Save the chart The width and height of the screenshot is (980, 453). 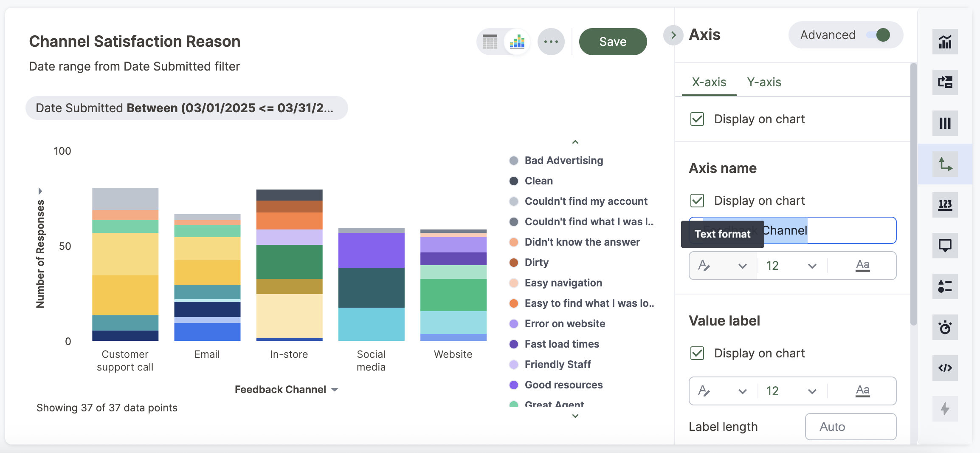(x=613, y=42)
